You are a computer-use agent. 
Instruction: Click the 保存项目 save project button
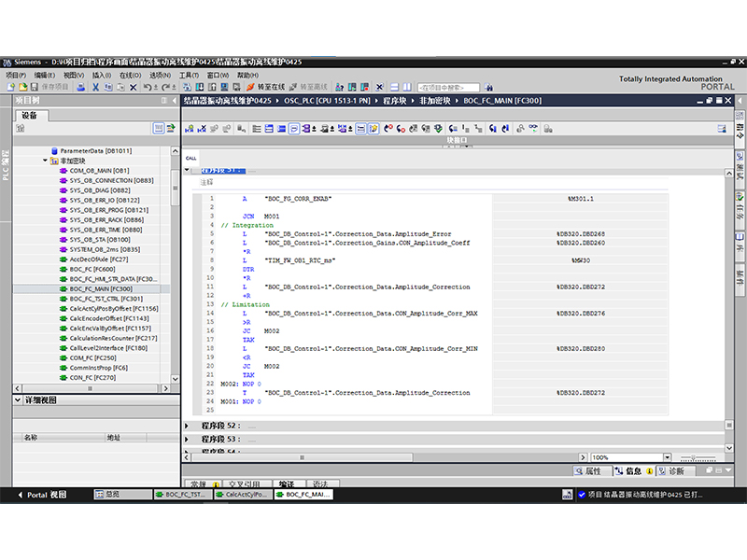point(50,87)
